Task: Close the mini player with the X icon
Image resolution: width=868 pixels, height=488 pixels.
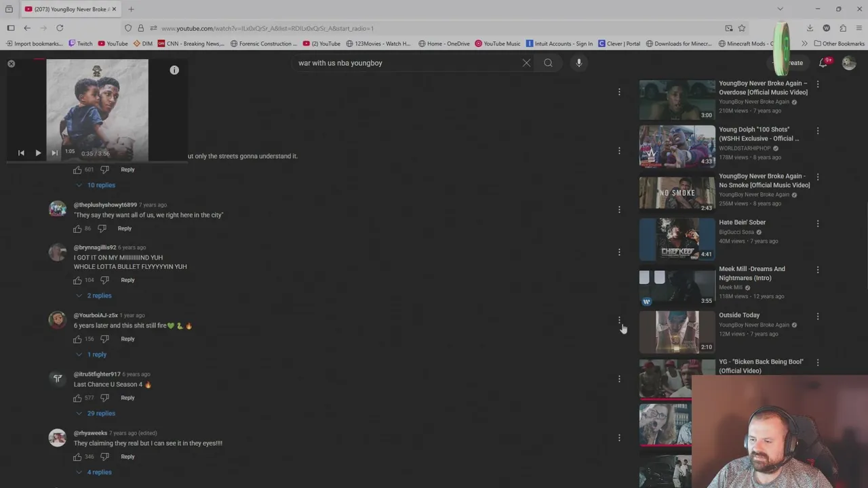Action: 11,64
